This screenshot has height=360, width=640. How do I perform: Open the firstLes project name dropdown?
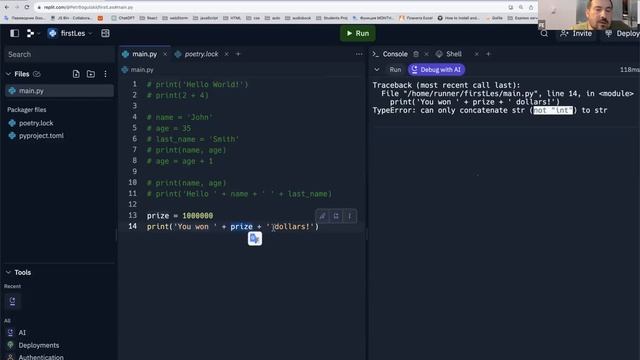[x=70, y=33]
